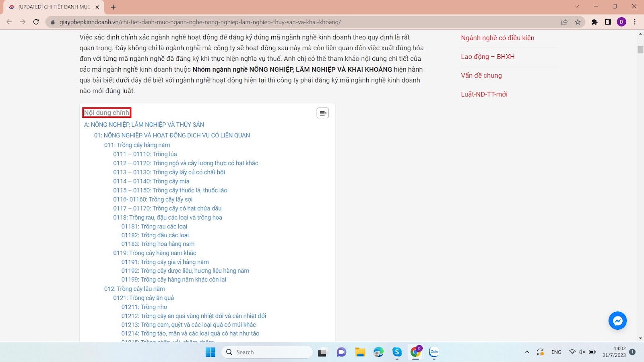
Task: Go to 0113 – 01130: Trồng cây lấy củ
Action: [169, 172]
